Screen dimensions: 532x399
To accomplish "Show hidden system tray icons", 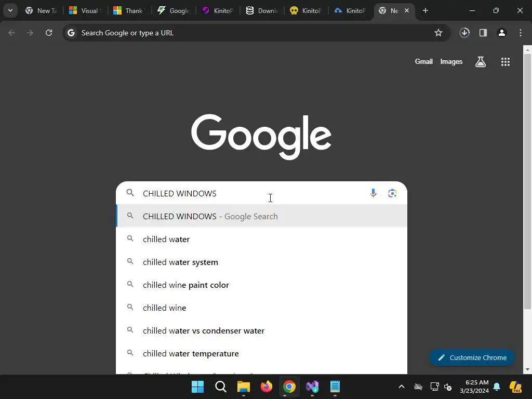I will [402, 387].
